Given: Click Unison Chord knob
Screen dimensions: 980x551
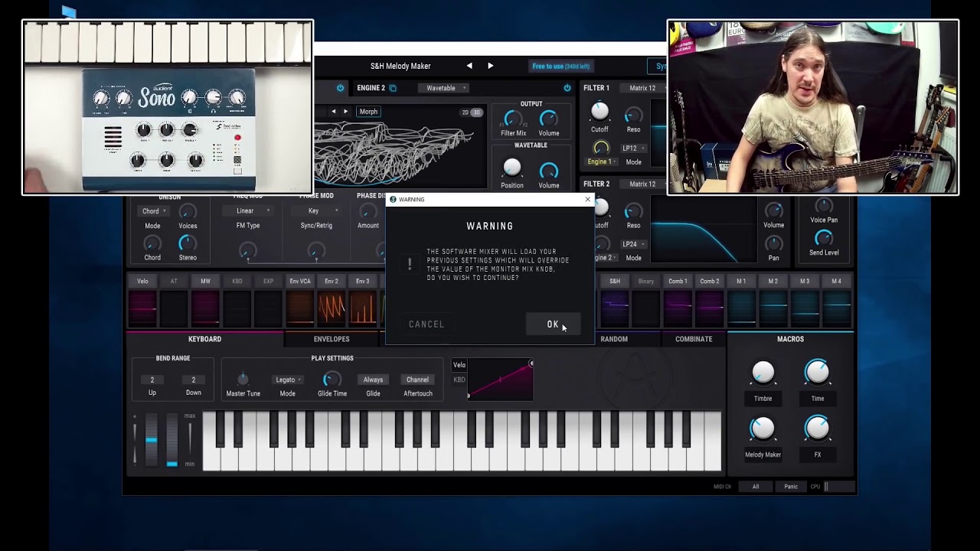Looking at the screenshot, I should [x=152, y=243].
